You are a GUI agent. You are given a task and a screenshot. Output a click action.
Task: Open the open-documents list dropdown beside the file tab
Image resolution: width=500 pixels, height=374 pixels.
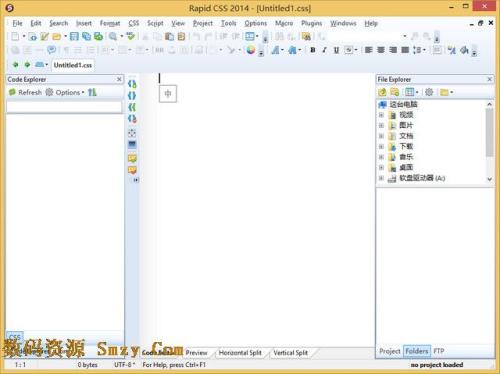click(46, 65)
